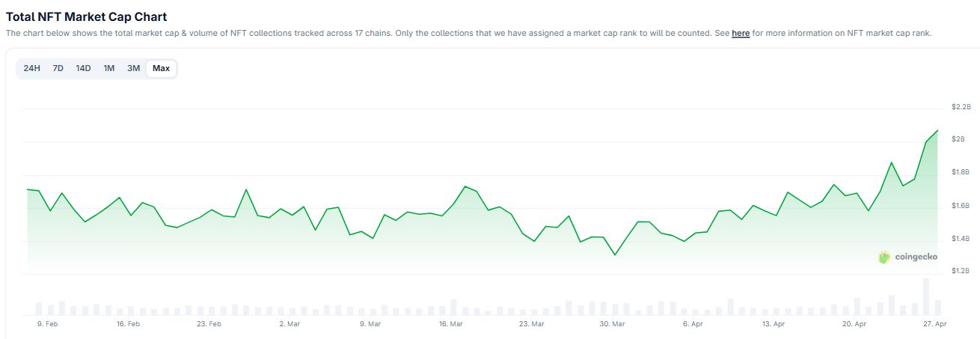The height and width of the screenshot is (339, 980).
Task: Click the chart line peak at far right
Action: pos(937,131)
